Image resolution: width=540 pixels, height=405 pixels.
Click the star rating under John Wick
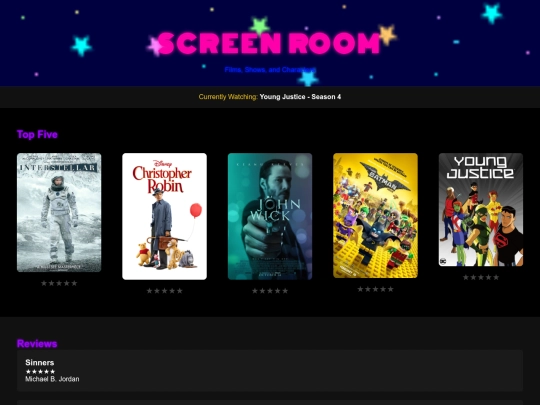click(270, 291)
